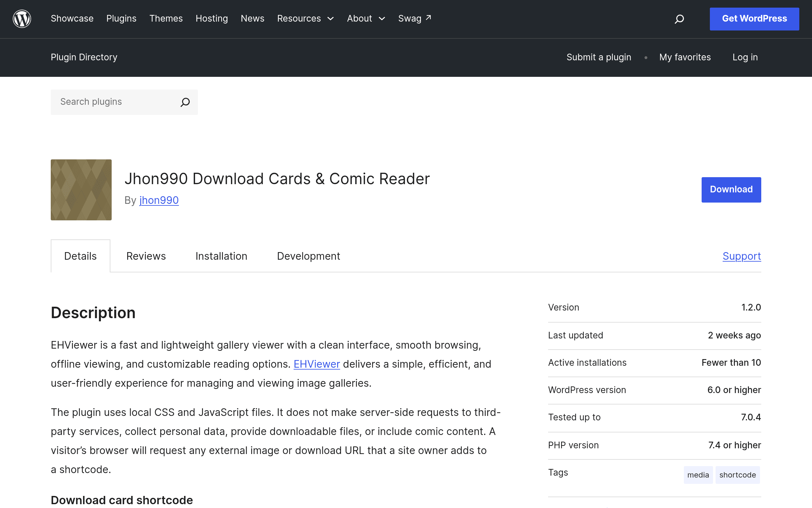The height and width of the screenshot is (508, 812).
Task: Click the blue Download button
Action: tap(731, 190)
